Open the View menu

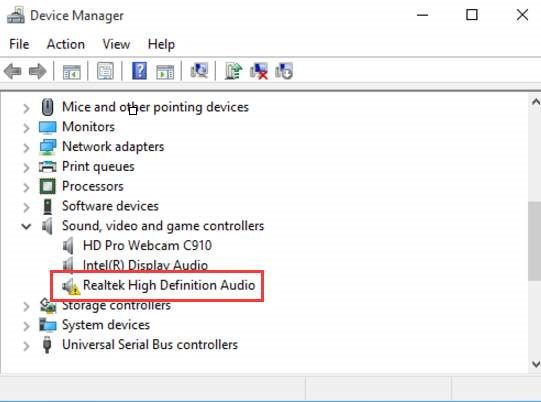tap(116, 44)
